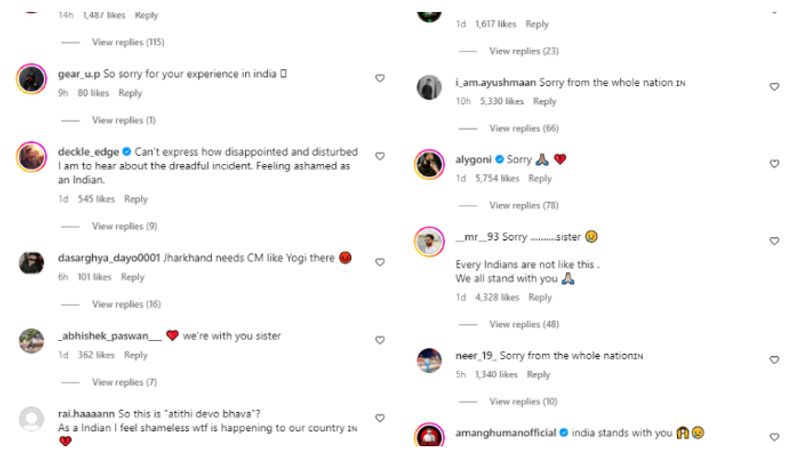Like deckle_edge's comment with the heart icon
This screenshot has width=800, height=457.
[x=379, y=156]
